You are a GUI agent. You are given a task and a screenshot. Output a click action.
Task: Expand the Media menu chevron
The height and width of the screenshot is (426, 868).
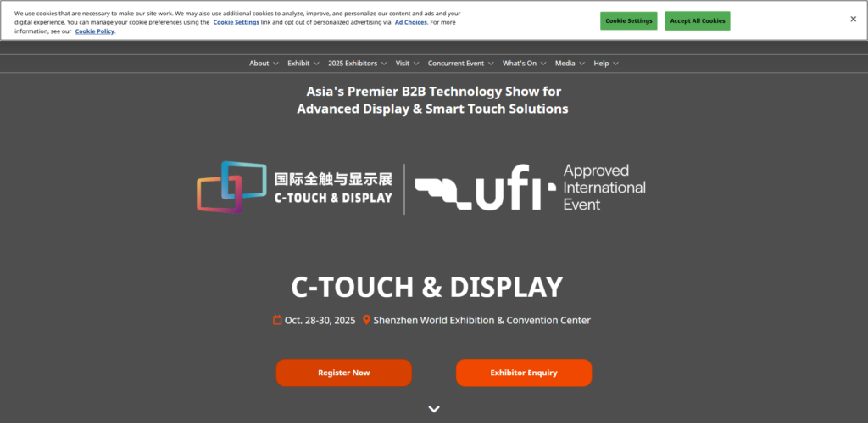tap(581, 64)
